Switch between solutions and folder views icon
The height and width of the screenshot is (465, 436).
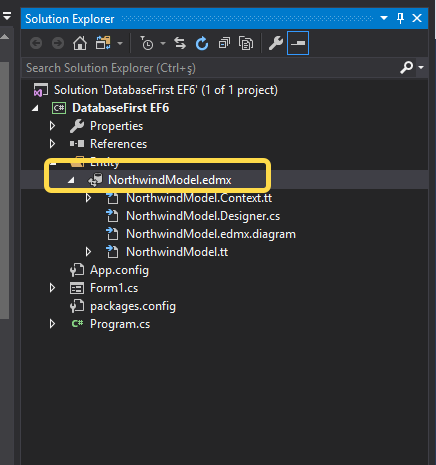point(103,43)
